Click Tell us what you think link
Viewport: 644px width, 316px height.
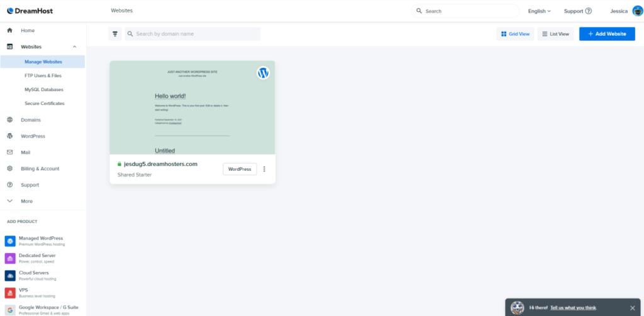[x=574, y=308]
